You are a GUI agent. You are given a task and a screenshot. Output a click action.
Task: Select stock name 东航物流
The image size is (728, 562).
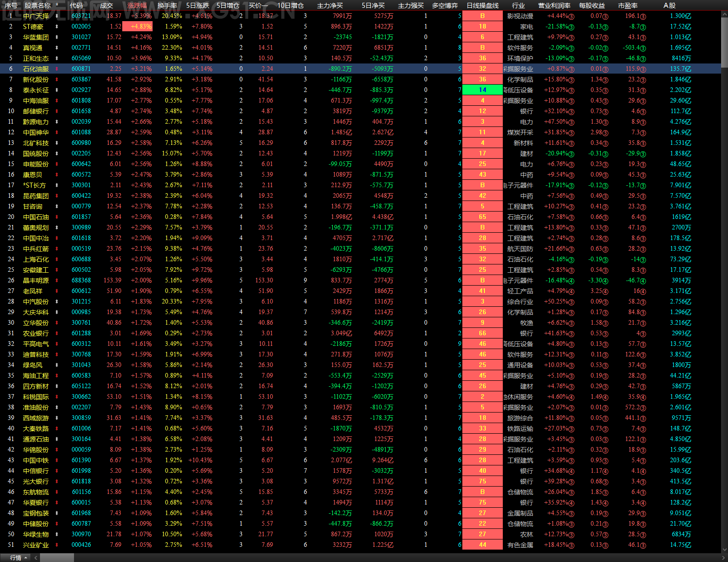[36, 492]
